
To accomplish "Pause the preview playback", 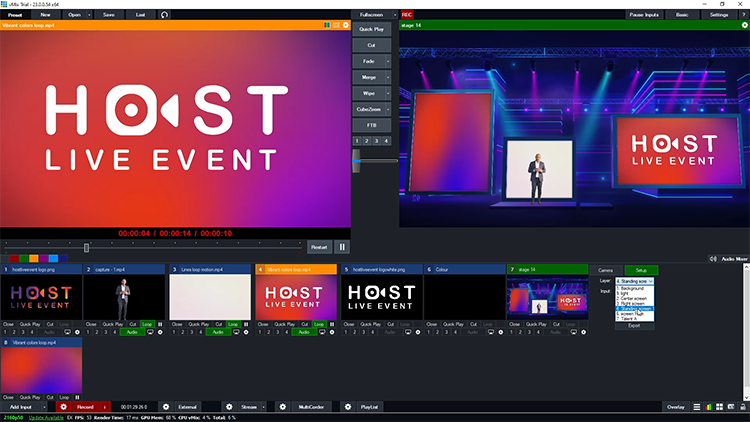I will click(x=343, y=246).
